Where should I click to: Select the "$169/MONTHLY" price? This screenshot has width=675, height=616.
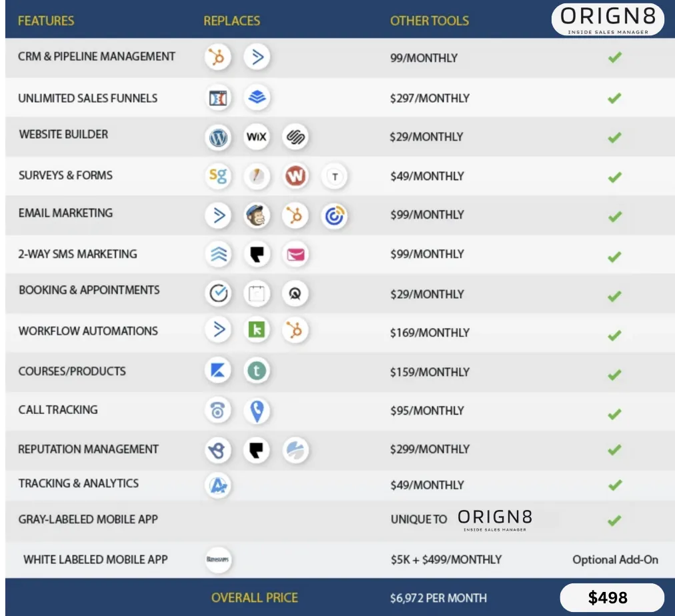pyautogui.click(x=430, y=333)
